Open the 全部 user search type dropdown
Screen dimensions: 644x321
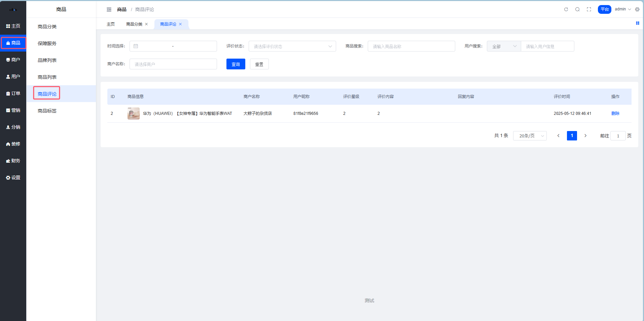pyautogui.click(x=504, y=46)
